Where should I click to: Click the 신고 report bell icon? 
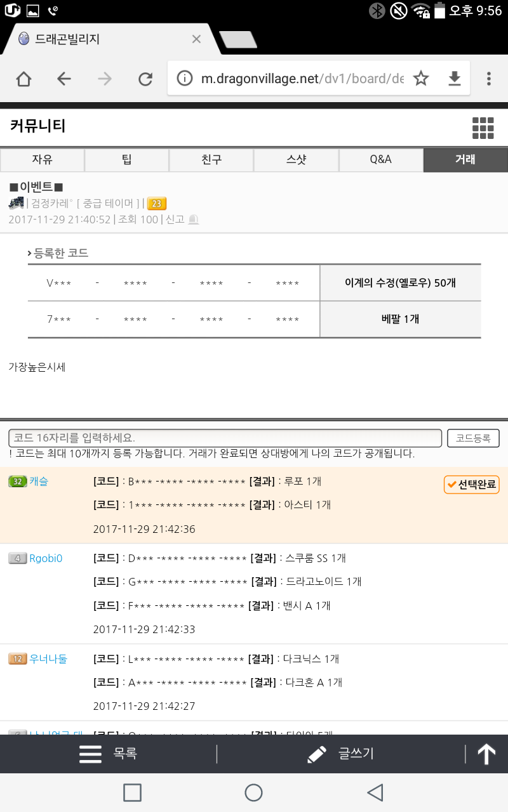(x=194, y=219)
